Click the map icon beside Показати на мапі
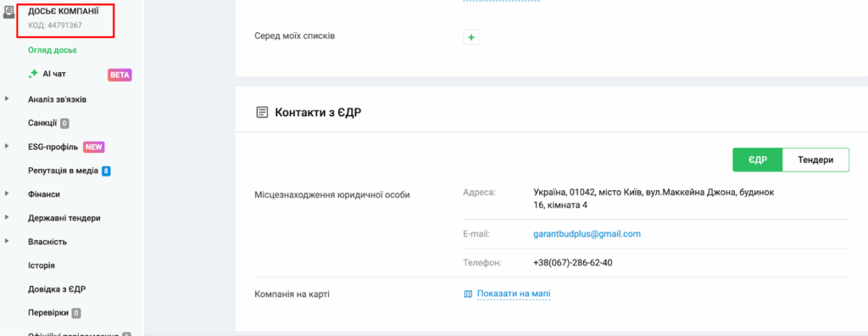The width and height of the screenshot is (868, 336). (468, 294)
